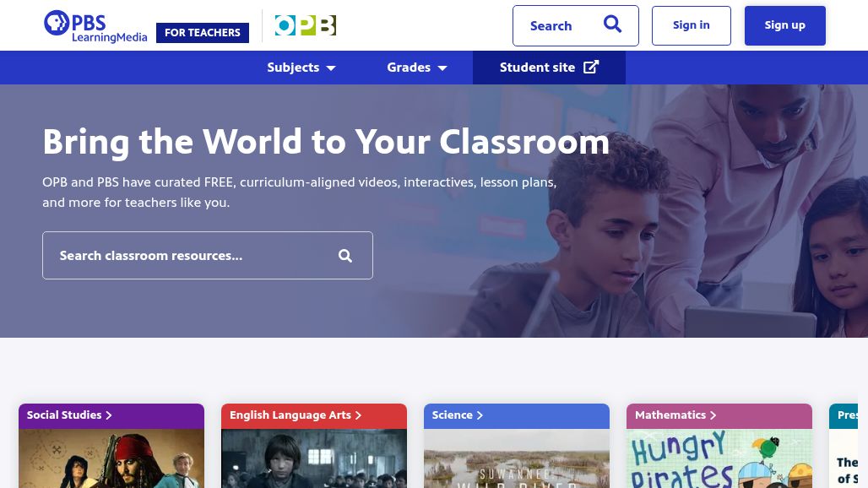
Task: Click the Sign in button
Action: pos(692,25)
